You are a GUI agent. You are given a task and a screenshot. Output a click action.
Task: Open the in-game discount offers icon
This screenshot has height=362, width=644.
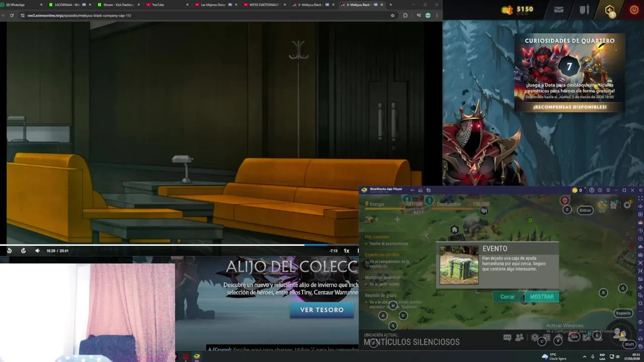point(602,205)
